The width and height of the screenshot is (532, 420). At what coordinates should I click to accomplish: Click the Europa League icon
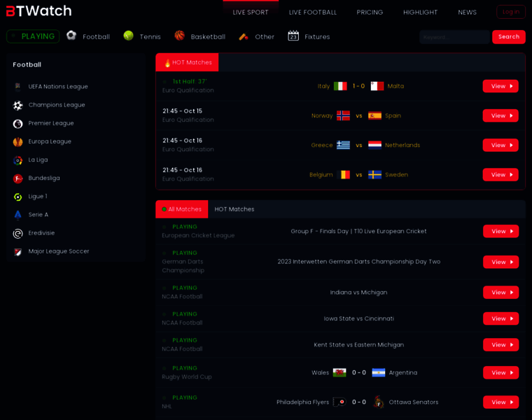click(x=18, y=142)
